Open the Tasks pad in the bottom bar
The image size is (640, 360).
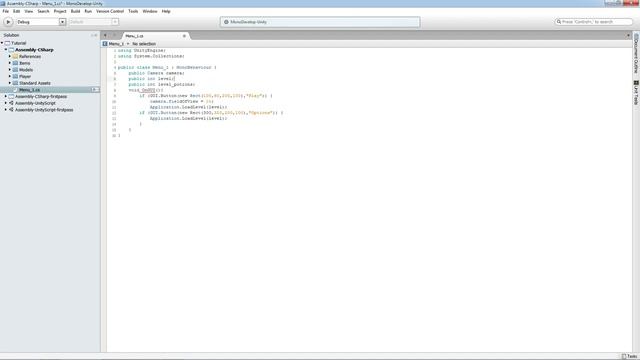click(629, 356)
